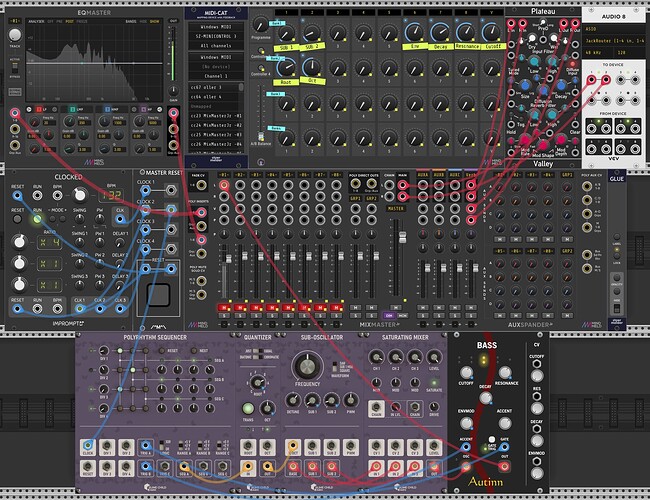Push the large Master Reset button

158,295
